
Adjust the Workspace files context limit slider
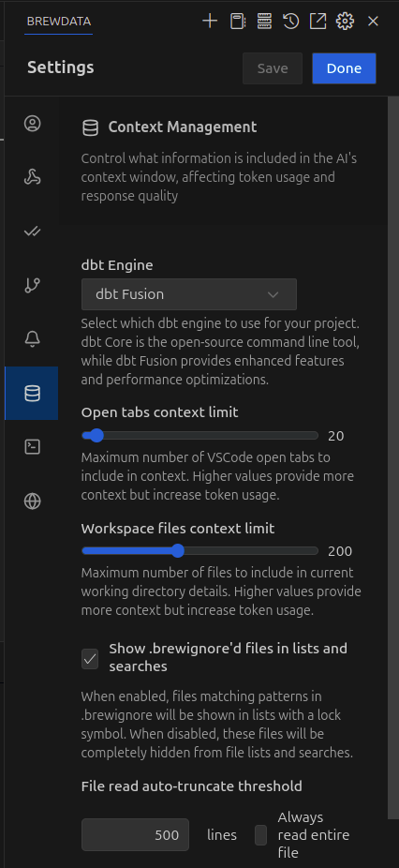coord(199,551)
